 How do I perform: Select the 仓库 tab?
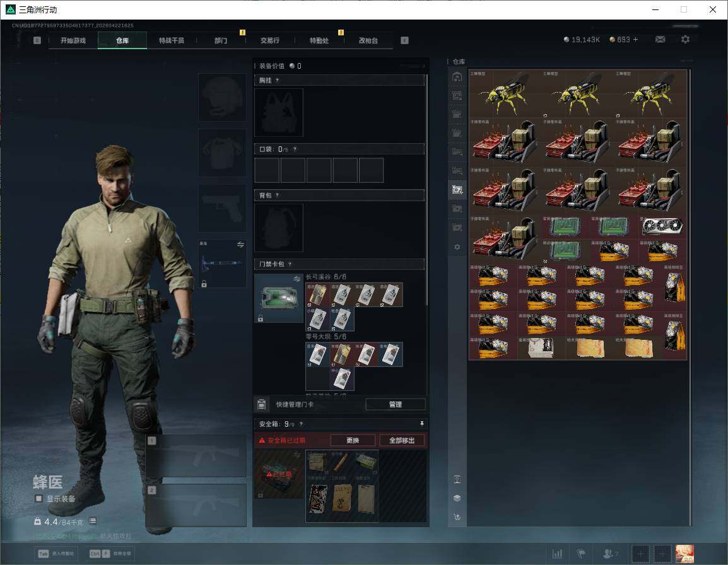point(122,40)
